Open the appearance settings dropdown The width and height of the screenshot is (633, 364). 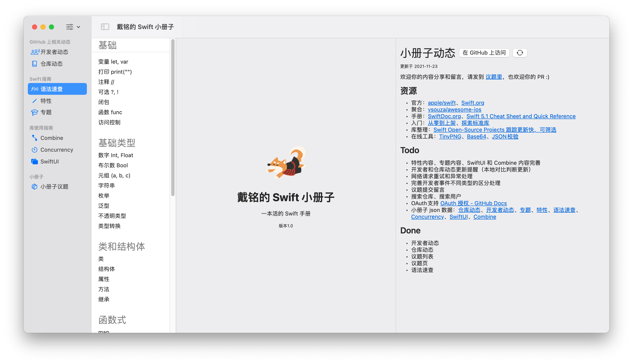[73, 27]
